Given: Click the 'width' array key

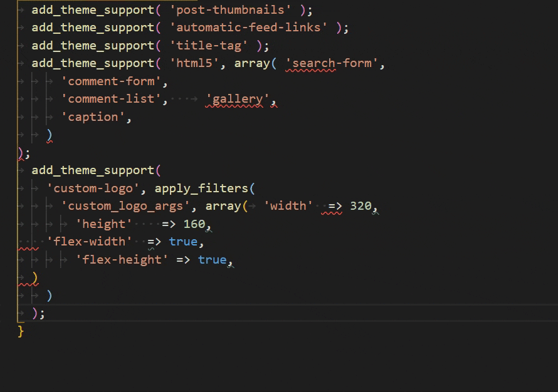Looking at the screenshot, I should click(288, 206).
